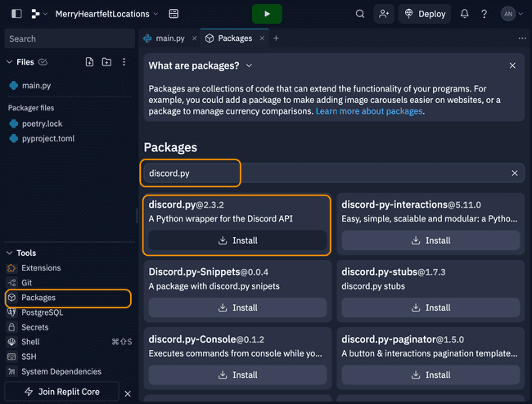The height and width of the screenshot is (404, 532).
Task: Open Discord.py-Snippets@0.0.4 title
Action: click(209, 272)
